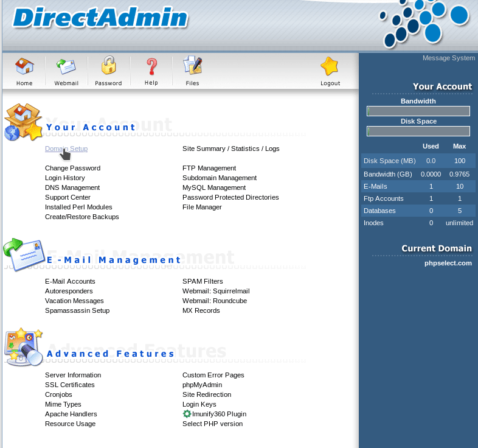Click the Disk Space usage bar
Viewport: 478px width, 448px height.
click(418, 131)
